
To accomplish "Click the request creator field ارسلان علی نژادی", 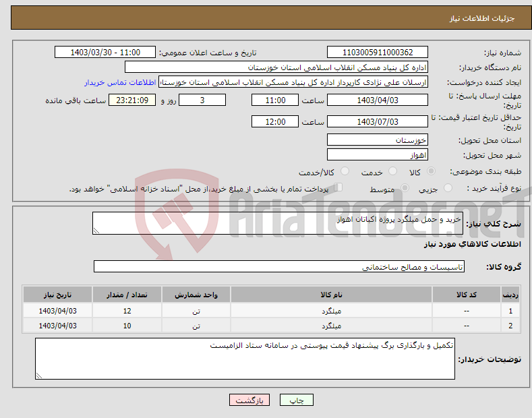I will pyautogui.click(x=293, y=82).
